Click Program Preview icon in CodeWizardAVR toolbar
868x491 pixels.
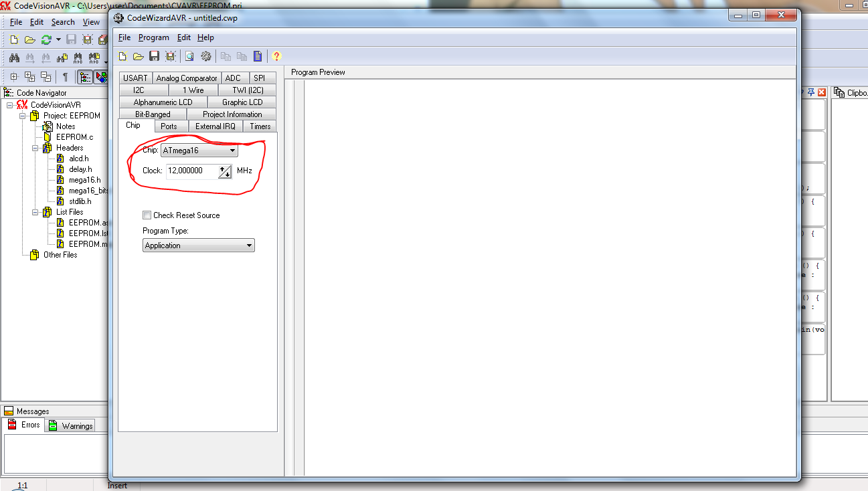pyautogui.click(x=189, y=56)
